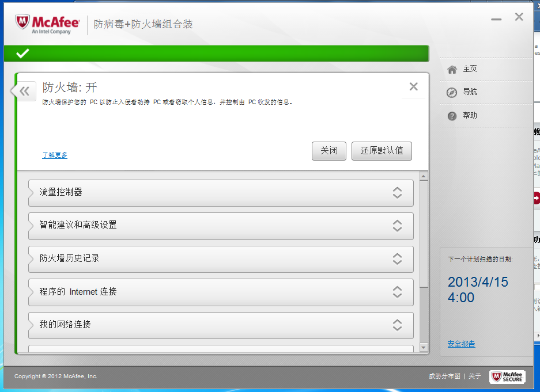Image resolution: width=540 pixels, height=392 pixels.
Task: Click the green status checkmark icon
Action: click(x=22, y=54)
